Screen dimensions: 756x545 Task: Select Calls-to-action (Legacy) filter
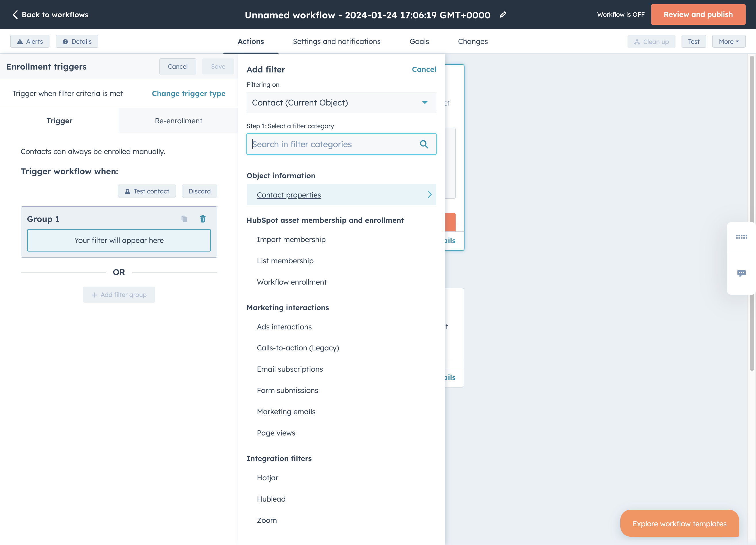point(298,348)
